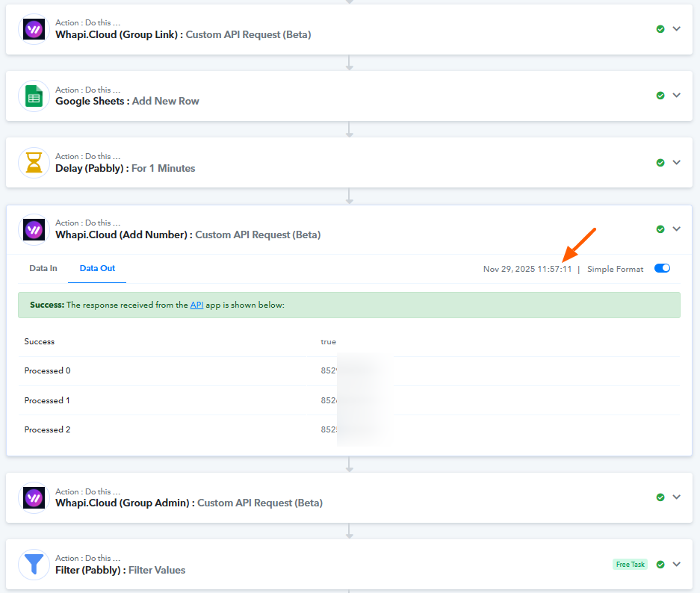The width and height of the screenshot is (700, 593).
Task: Click the Filter funnel icon
Action: tap(34, 565)
